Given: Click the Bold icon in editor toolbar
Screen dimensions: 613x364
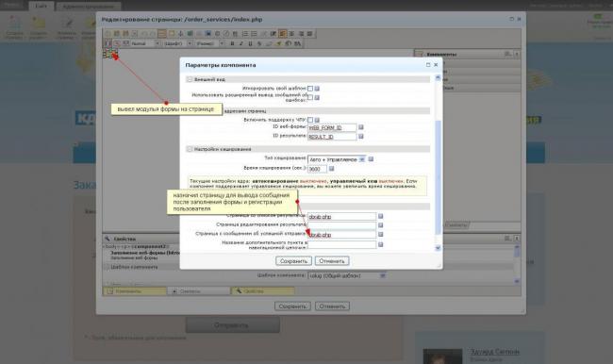Looking at the screenshot, I should point(232,43).
